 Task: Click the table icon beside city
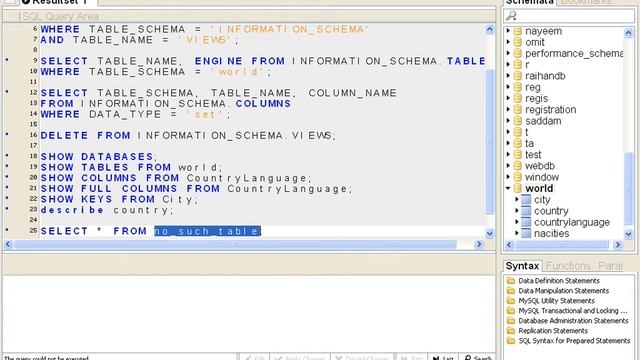527,200
